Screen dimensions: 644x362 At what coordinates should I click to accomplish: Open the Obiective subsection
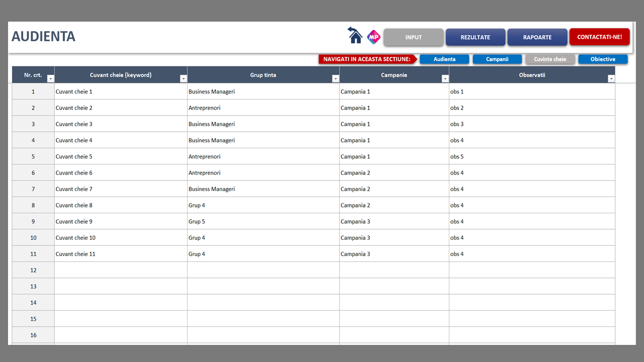(x=603, y=59)
